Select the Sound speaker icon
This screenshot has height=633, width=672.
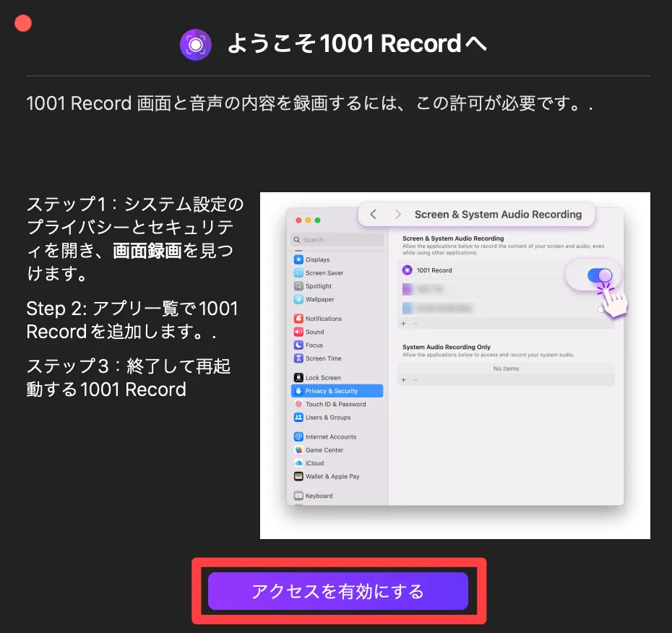point(298,332)
